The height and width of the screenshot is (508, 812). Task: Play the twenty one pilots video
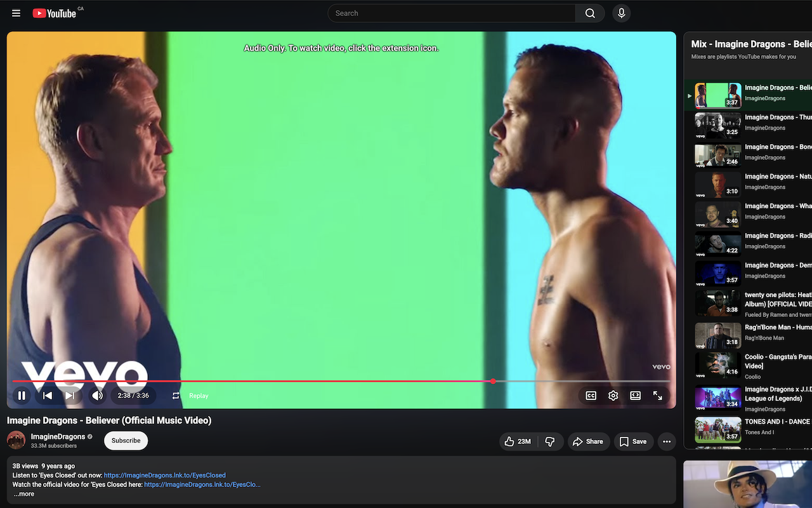pos(718,304)
